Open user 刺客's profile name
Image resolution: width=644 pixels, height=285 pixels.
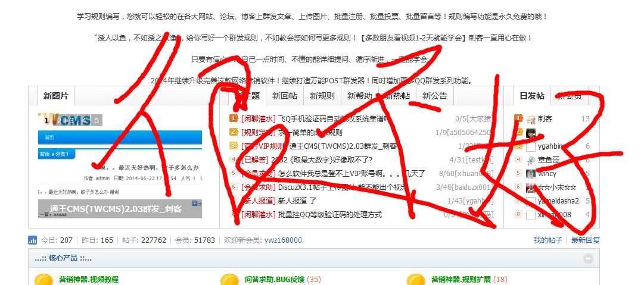click(545, 119)
